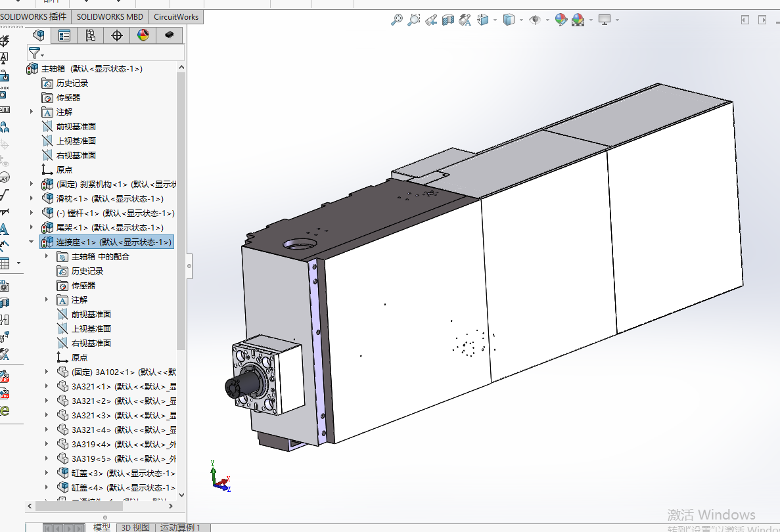
Task: Click the panel collapse handle on tree edge
Action: (x=189, y=266)
